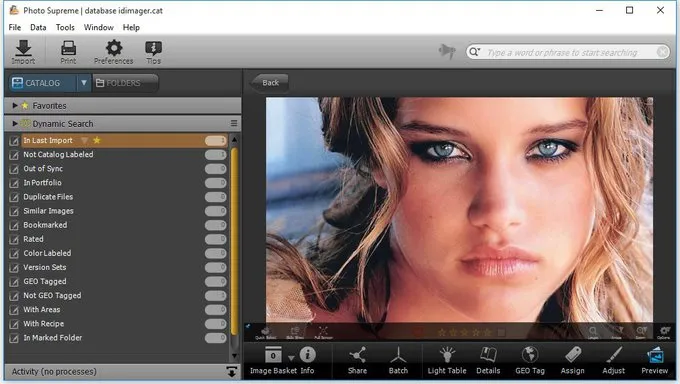
Task: Open the CATALOG dropdown arrow
Action: tap(84, 82)
